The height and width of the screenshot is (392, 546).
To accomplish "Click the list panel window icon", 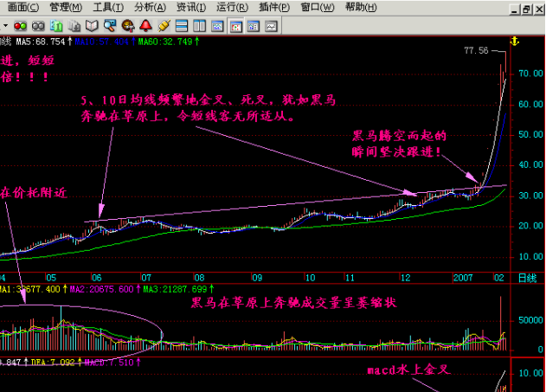I will coord(254,27).
